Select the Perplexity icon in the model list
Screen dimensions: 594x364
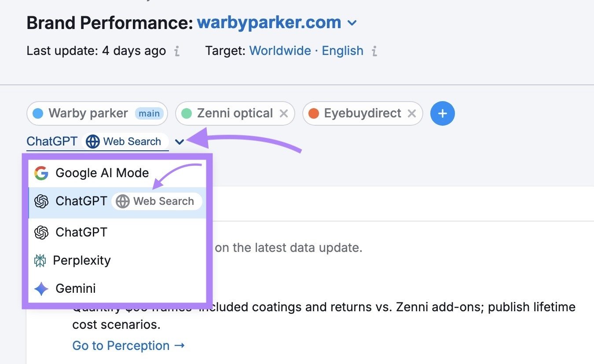(40, 260)
